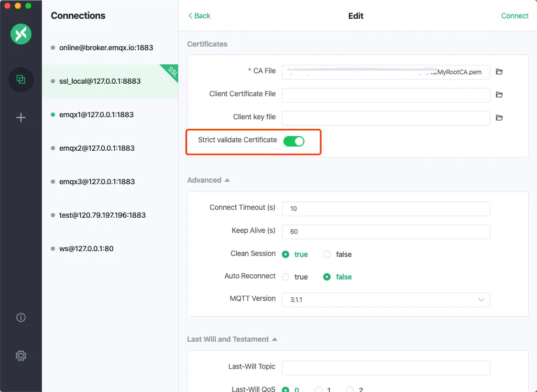
Task: Set Clean Session to false
Action: [327, 254]
